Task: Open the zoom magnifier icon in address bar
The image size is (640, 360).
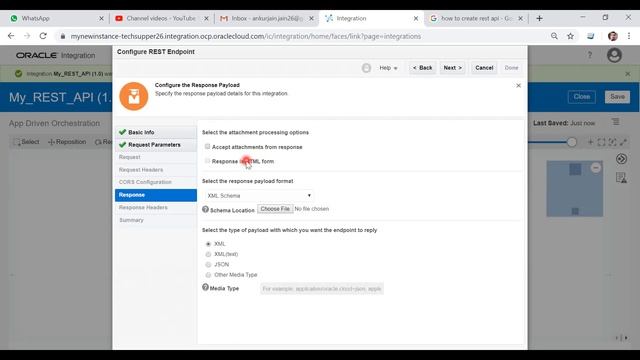Action: (x=554, y=36)
